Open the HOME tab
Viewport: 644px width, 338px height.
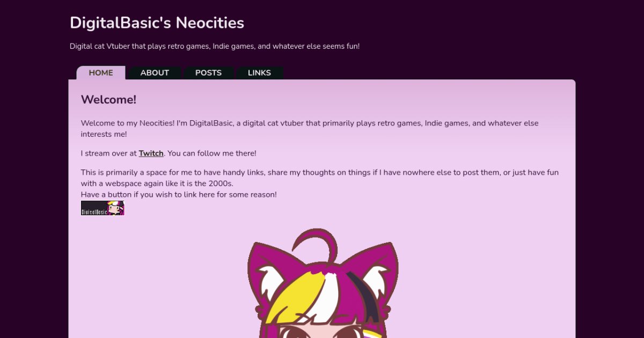coord(101,73)
